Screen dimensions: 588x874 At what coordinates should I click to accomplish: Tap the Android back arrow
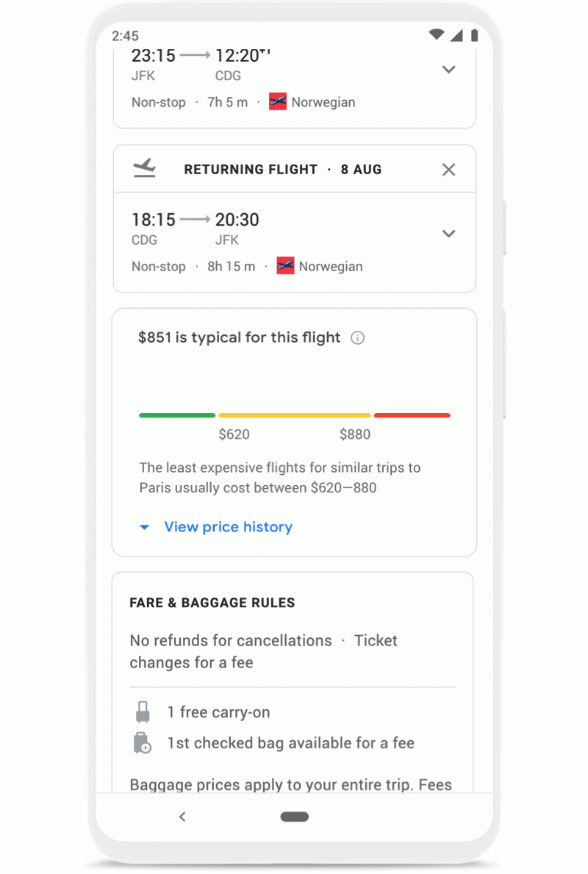pos(182,817)
